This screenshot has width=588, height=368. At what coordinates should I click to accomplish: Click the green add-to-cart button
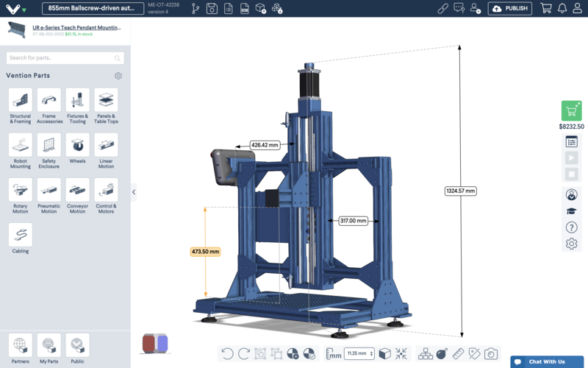(x=572, y=111)
